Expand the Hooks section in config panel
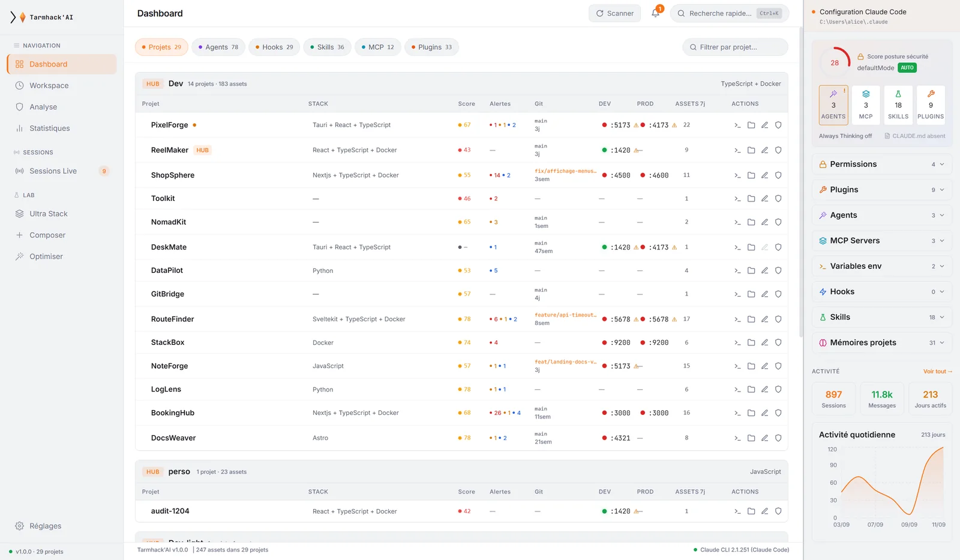Viewport: 960px width, 560px height. point(882,292)
